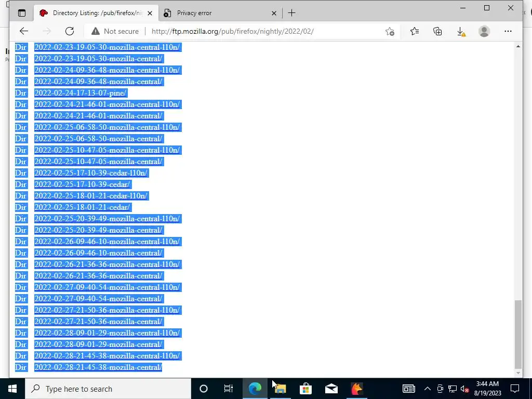Image resolution: width=532 pixels, height=399 pixels.
Task: Click the Not secure warning indicator
Action: [x=115, y=31]
